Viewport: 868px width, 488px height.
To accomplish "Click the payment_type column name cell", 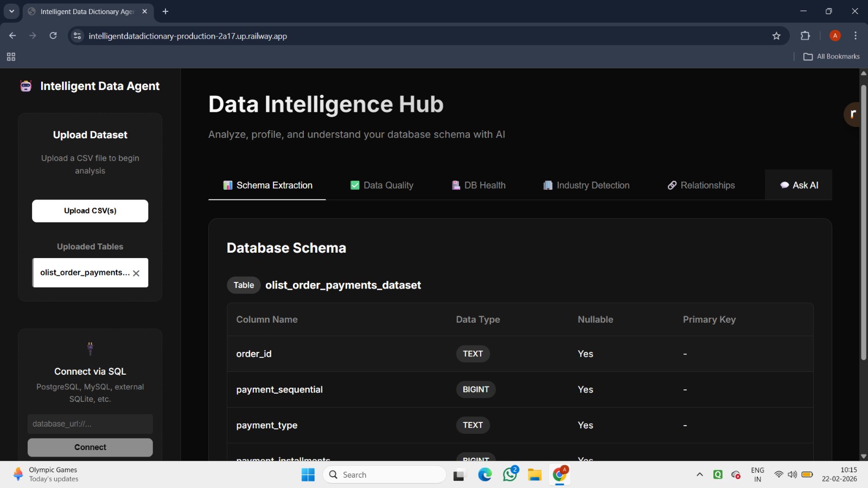I will (267, 426).
